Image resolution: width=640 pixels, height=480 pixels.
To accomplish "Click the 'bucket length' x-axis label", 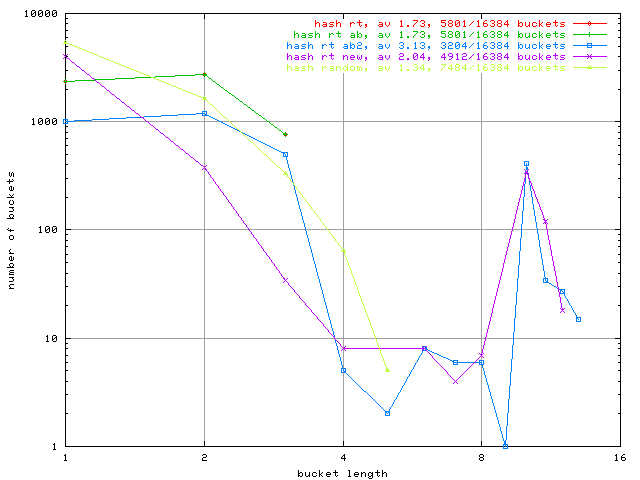I will point(342,474).
